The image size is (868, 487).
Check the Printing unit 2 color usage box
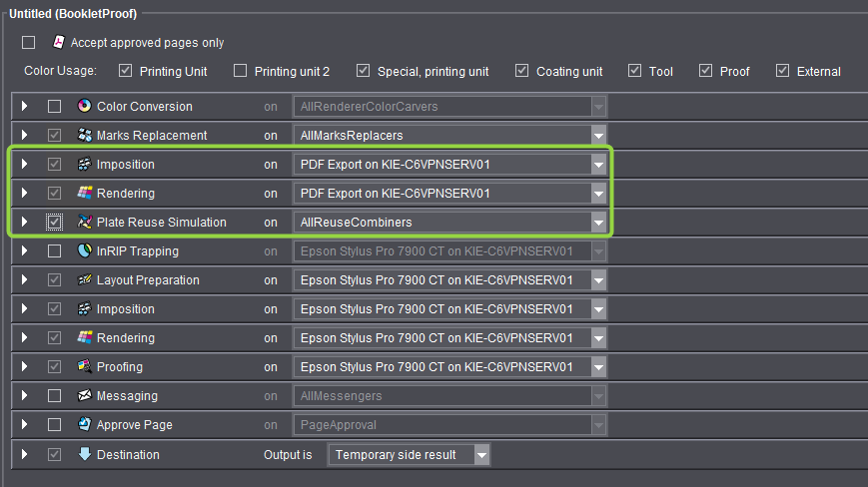pyautogui.click(x=241, y=71)
